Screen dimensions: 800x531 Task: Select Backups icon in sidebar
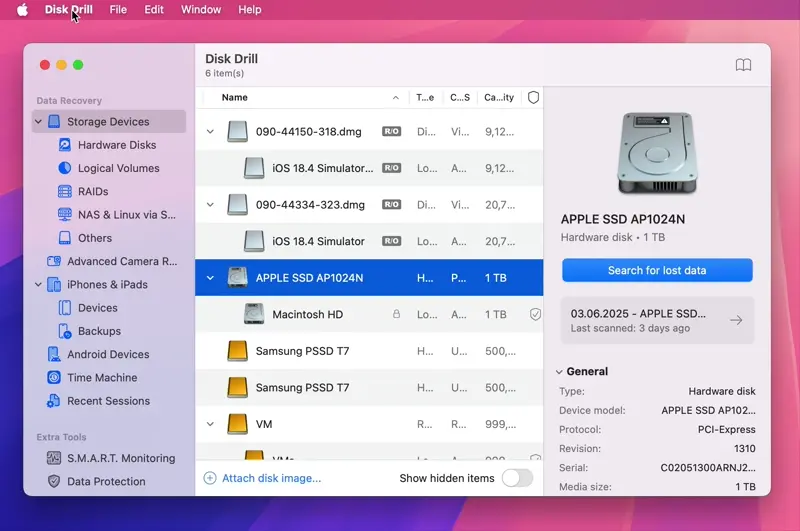tap(65, 331)
